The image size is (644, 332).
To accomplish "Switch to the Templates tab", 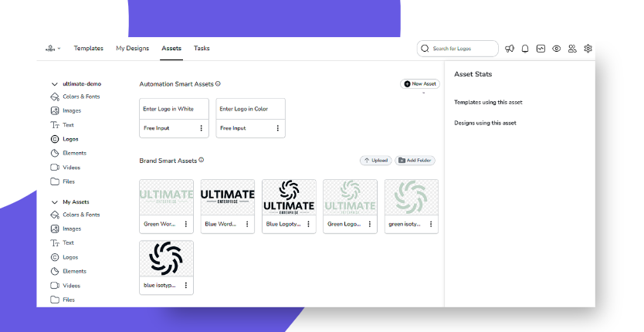I will pos(89,49).
